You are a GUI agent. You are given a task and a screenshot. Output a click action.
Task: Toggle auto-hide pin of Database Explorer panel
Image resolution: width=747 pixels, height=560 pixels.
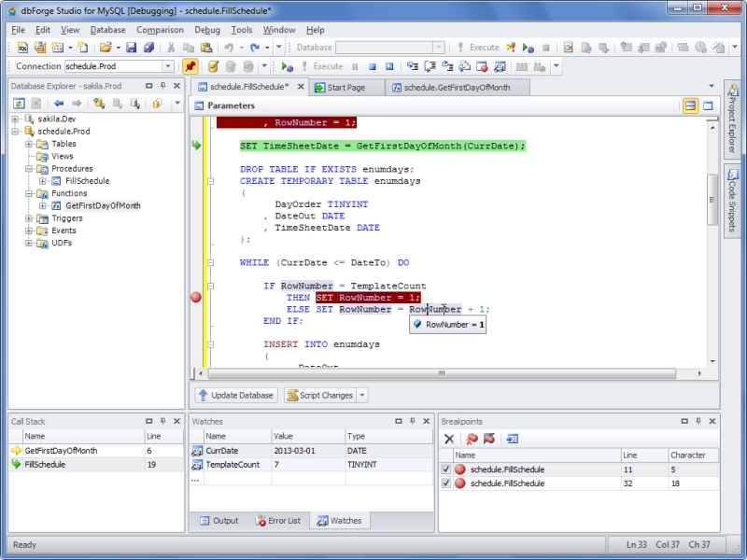162,86
